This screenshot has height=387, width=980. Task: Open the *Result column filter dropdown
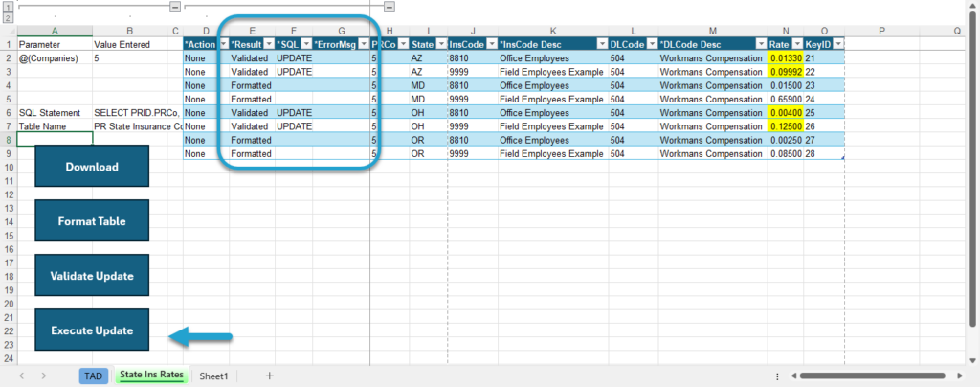[269, 44]
